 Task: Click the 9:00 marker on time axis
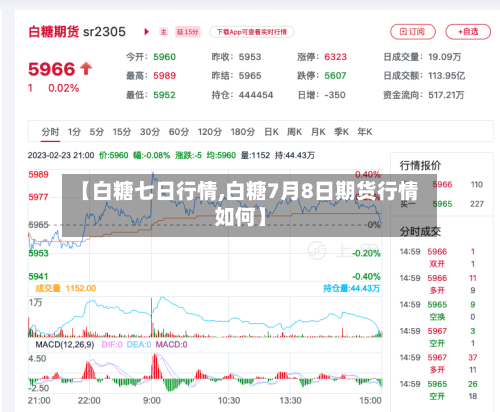[x=152, y=400]
